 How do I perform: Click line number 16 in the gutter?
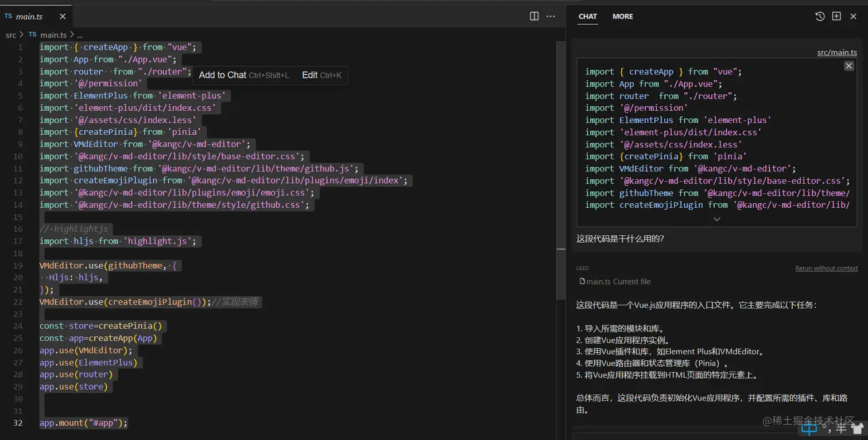click(18, 229)
